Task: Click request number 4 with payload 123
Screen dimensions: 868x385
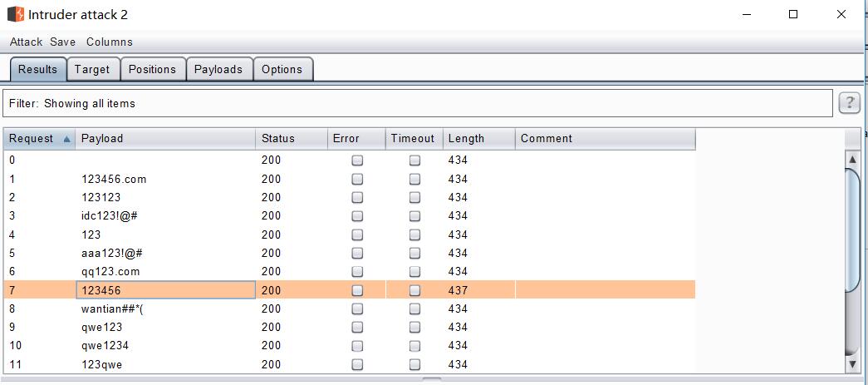Action: tap(350, 234)
